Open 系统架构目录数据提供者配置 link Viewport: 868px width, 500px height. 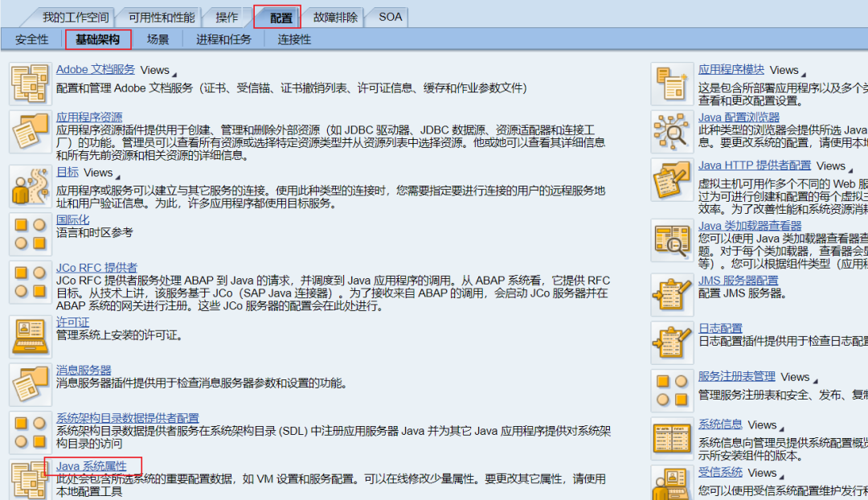coord(127,418)
